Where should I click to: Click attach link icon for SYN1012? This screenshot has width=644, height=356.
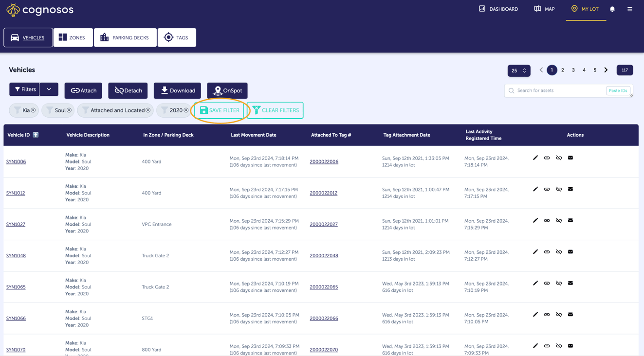click(547, 189)
